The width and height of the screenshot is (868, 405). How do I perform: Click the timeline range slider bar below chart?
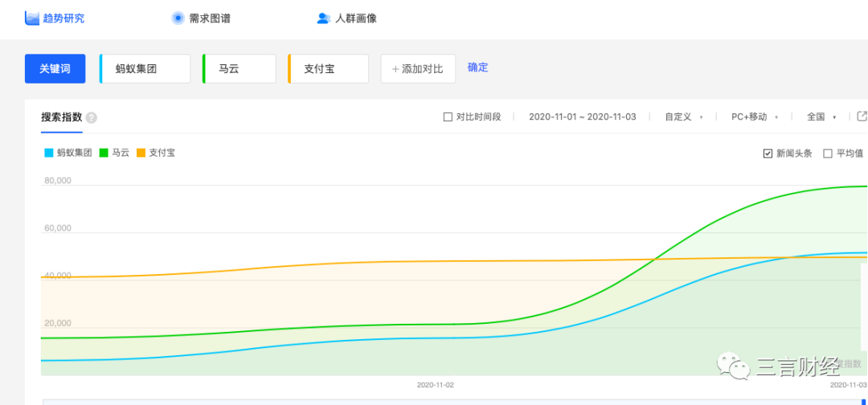[454, 402]
